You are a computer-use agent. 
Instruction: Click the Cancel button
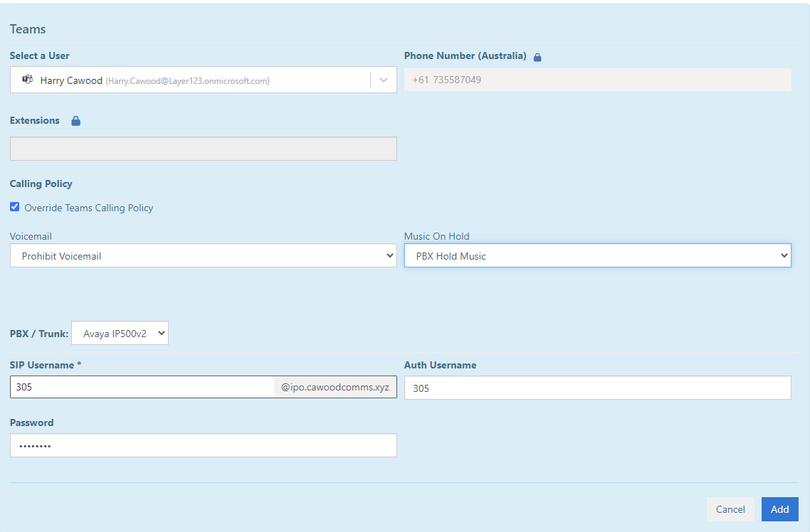coord(730,509)
